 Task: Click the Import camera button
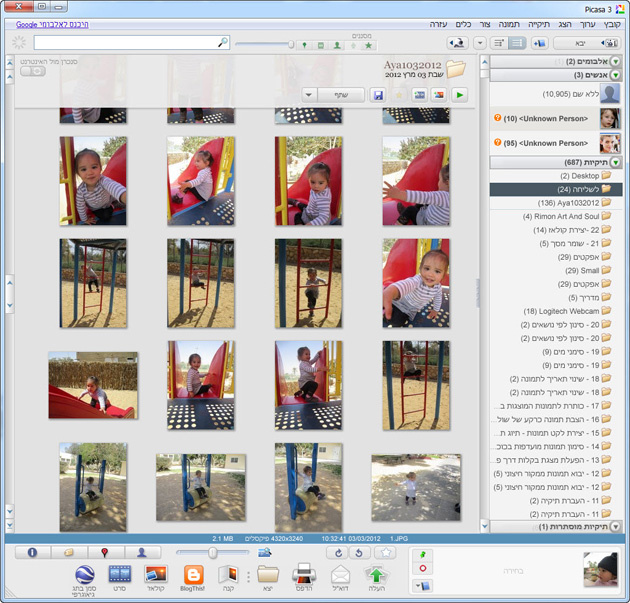[x=587, y=43]
